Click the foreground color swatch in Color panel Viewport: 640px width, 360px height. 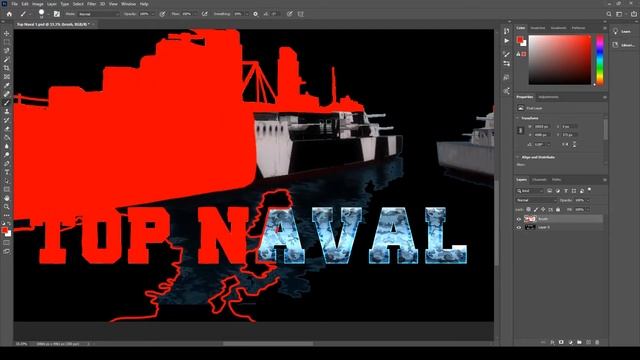pos(520,40)
